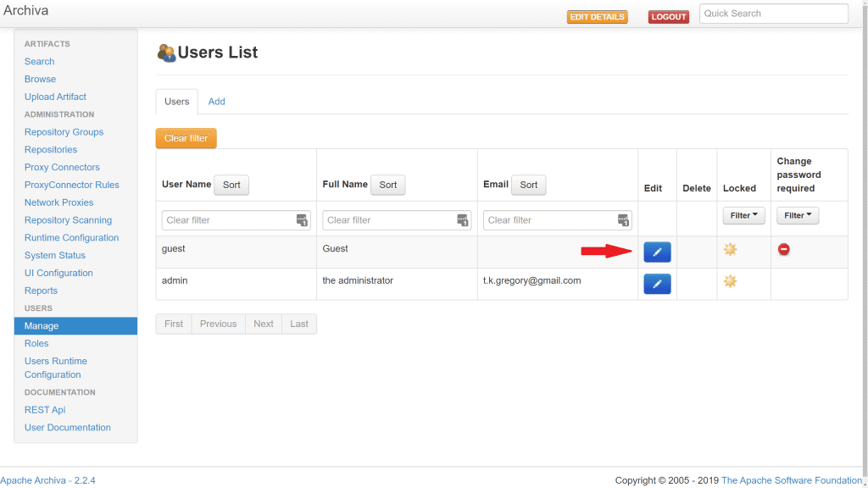Click guest's red change password required icon
Screen dimensions: 868x488
(x=784, y=250)
